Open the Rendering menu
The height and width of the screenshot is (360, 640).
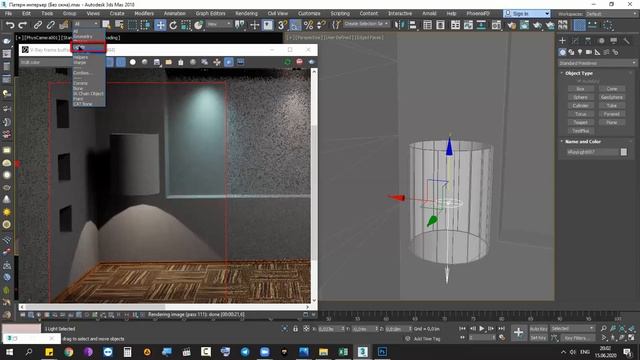pyautogui.click(x=246, y=13)
